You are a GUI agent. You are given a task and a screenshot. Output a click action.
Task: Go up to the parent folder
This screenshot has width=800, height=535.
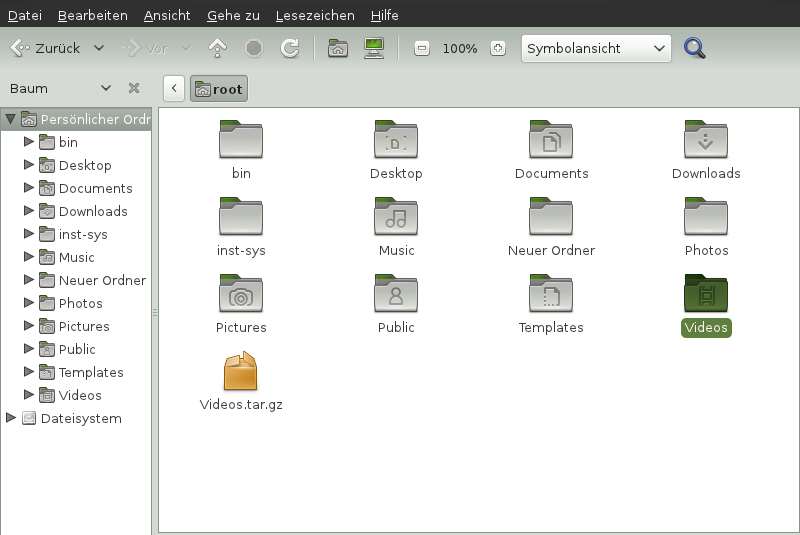pyautogui.click(x=217, y=48)
